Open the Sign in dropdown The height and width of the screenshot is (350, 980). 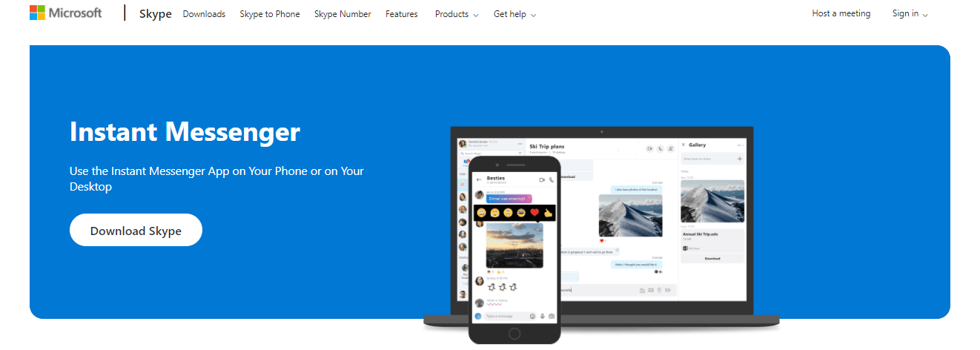pos(910,13)
